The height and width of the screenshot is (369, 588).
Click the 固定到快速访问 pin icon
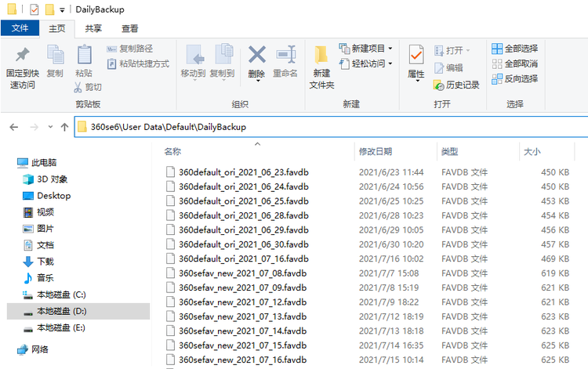point(22,56)
